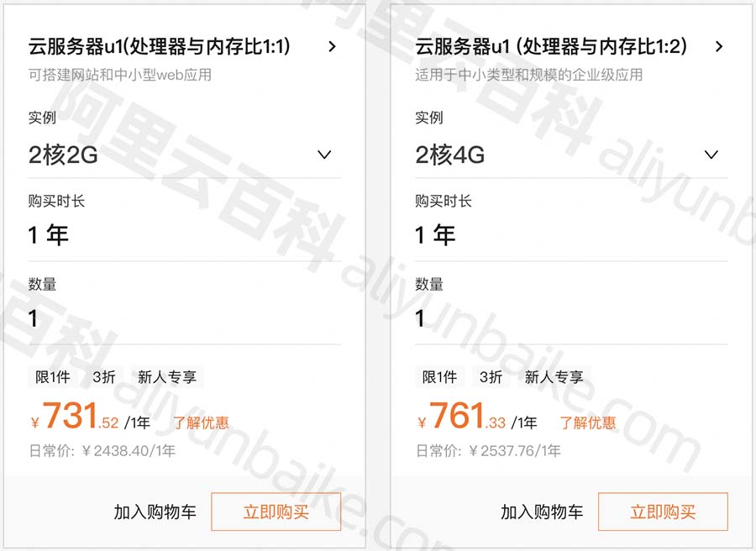The height and width of the screenshot is (551, 756).
Task: Click quantity field in the 2核4G card
Action: click(571, 318)
